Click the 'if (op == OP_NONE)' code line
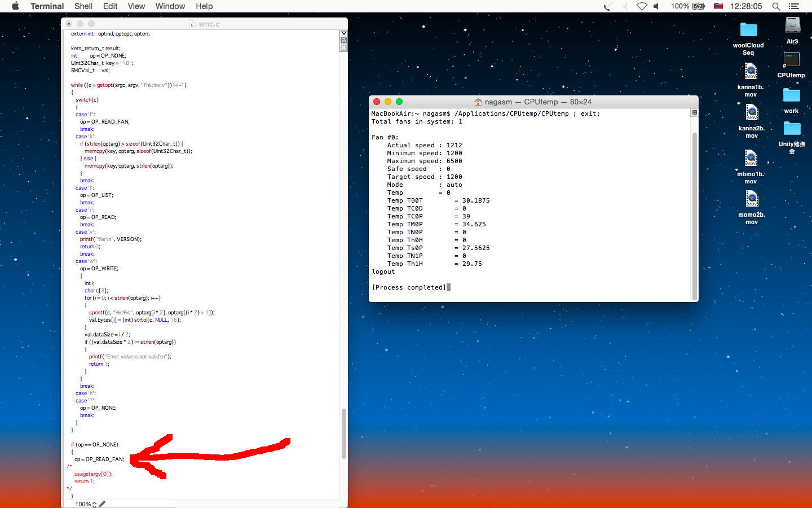 click(95, 445)
